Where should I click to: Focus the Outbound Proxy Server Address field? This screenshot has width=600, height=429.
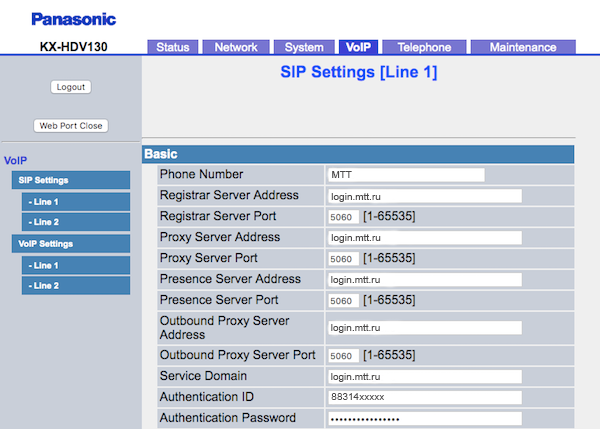(424, 328)
